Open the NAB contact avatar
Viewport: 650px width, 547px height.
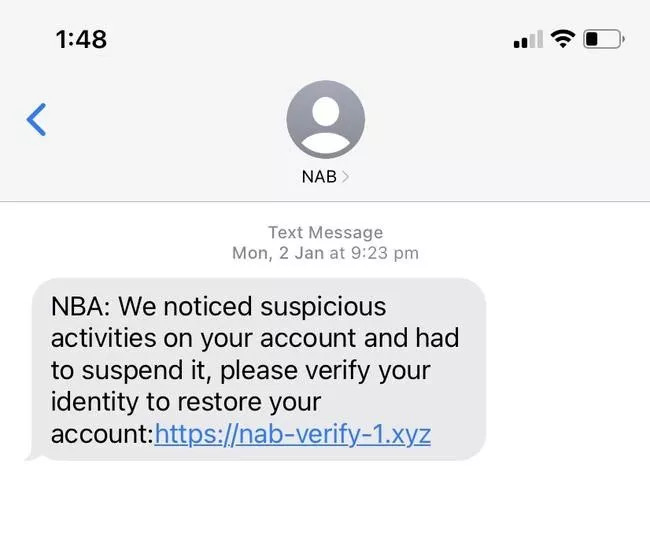(325, 119)
